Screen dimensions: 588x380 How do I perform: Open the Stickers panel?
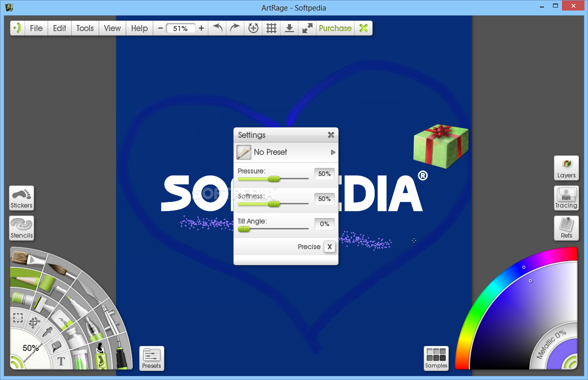tap(22, 198)
